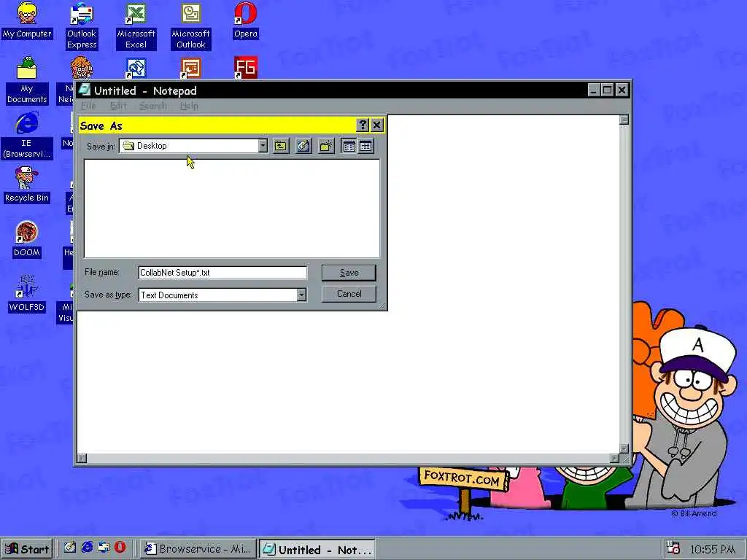Select the Microsoft Outlook desktop icon
Image resolution: width=747 pixels, height=560 pixels.
pyautogui.click(x=191, y=26)
